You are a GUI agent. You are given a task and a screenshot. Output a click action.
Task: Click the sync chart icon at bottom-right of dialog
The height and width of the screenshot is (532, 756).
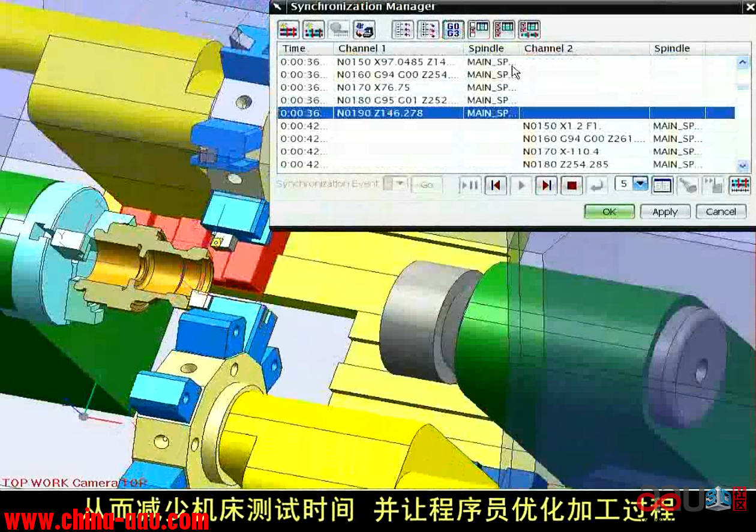739,185
